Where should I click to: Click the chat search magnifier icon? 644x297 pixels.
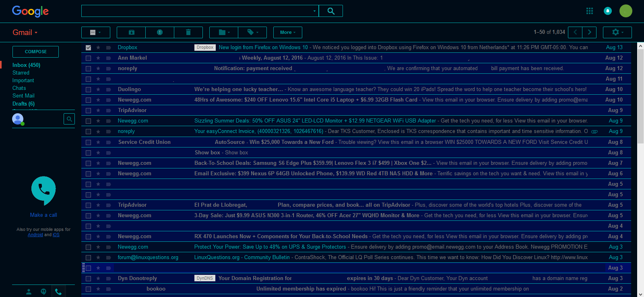click(69, 119)
